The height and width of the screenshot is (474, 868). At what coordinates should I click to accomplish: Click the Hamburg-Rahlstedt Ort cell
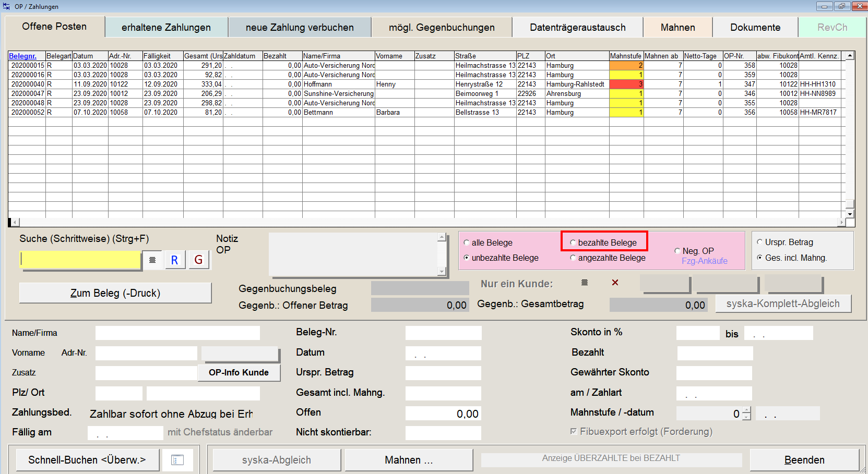click(x=577, y=84)
